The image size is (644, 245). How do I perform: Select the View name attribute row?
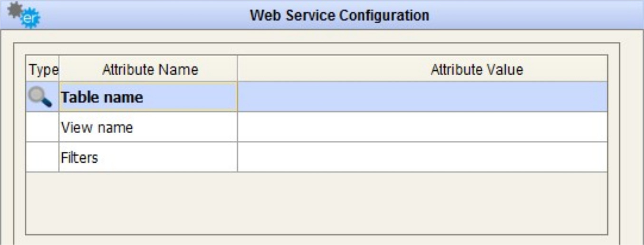(148, 127)
